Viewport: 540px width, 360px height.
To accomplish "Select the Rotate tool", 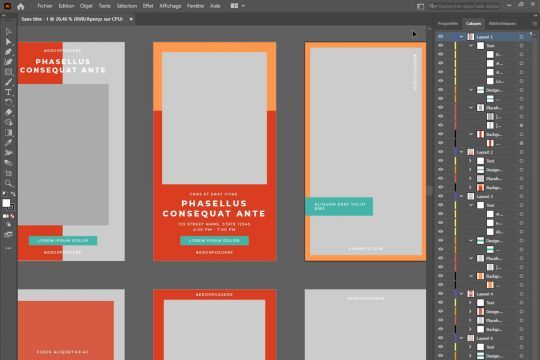I will pos(8,102).
